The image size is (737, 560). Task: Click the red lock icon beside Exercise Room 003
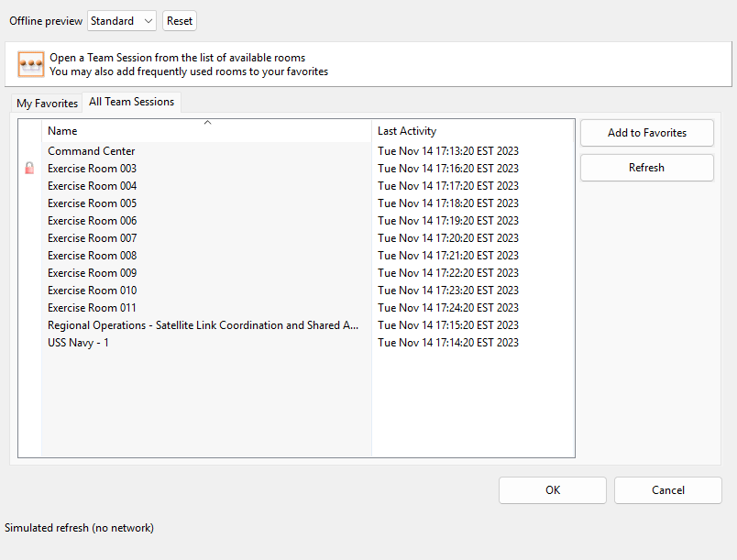coord(29,169)
